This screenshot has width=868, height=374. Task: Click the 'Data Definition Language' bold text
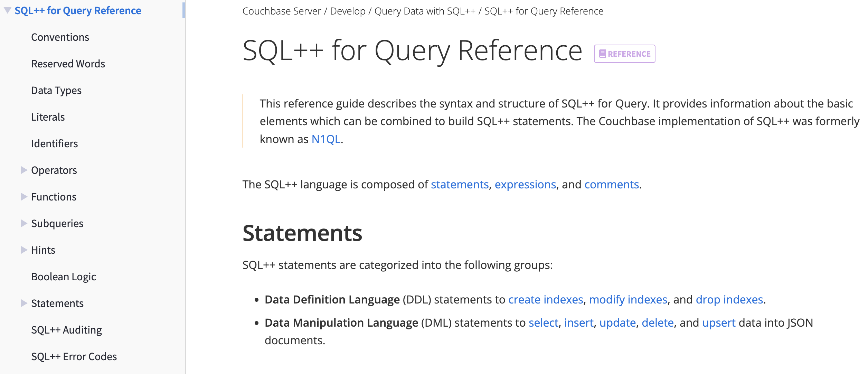[x=332, y=300]
